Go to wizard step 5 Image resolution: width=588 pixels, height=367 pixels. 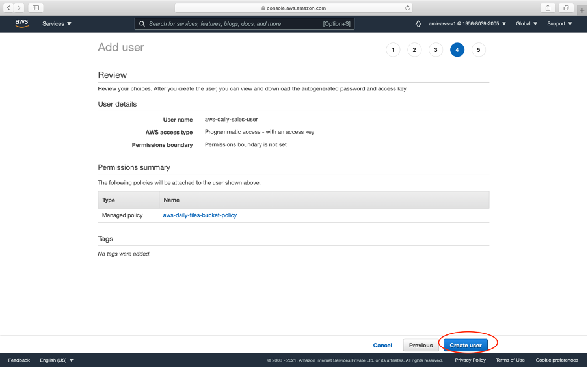tap(478, 50)
